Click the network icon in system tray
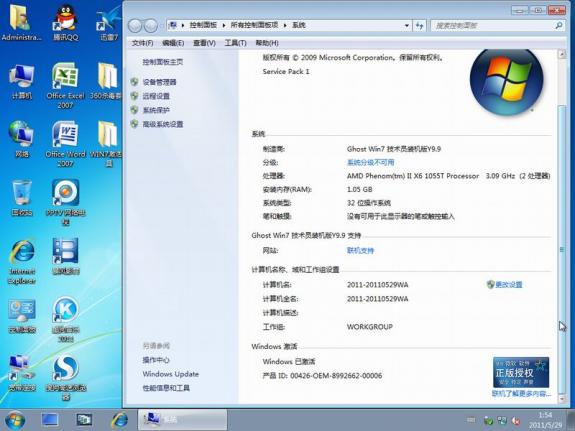The height and width of the screenshot is (431, 575). tap(502, 420)
